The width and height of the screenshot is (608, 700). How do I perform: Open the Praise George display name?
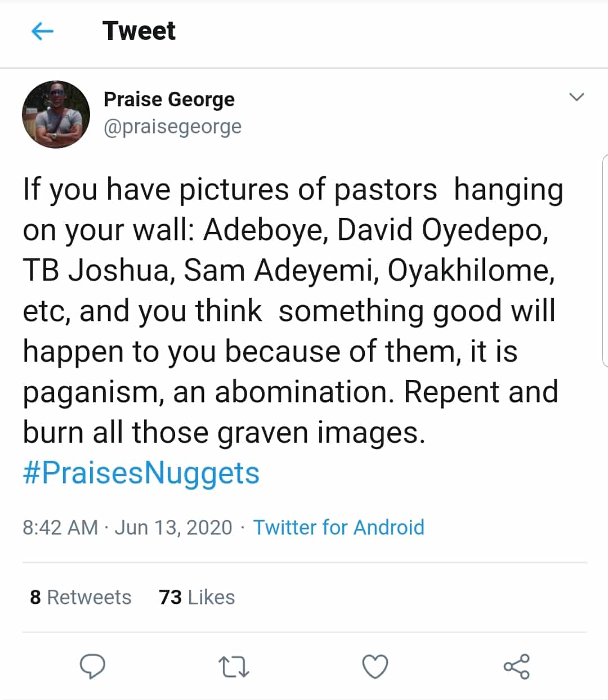click(169, 100)
